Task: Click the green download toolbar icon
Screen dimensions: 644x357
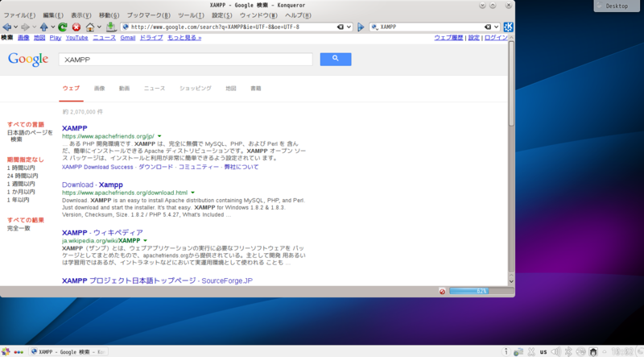Action: coord(111,27)
